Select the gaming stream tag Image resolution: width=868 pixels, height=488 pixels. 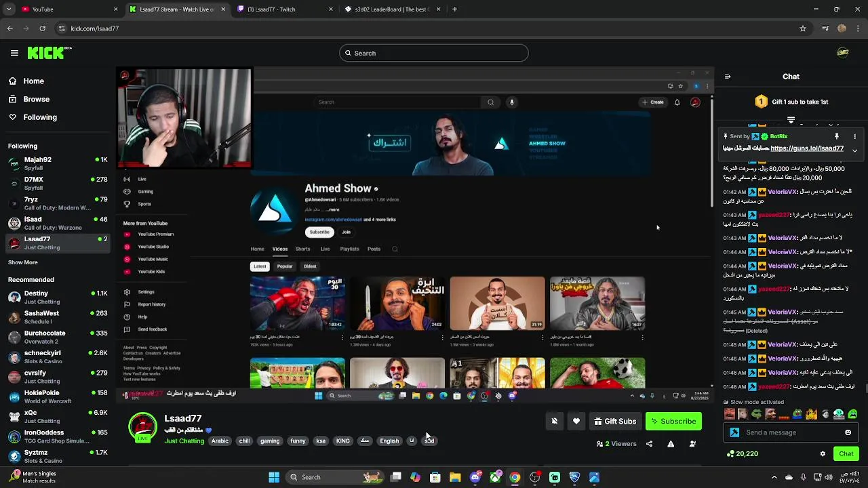coord(270,441)
